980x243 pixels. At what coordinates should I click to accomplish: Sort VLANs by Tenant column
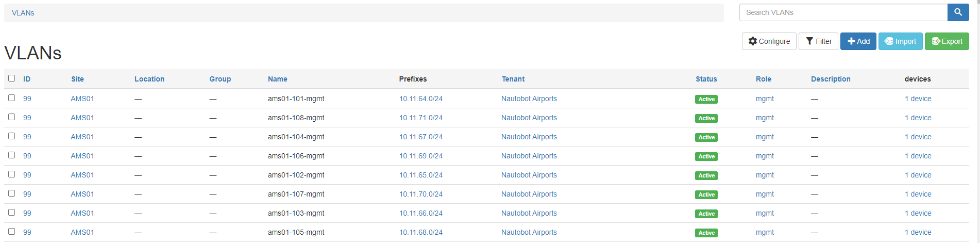click(513, 79)
